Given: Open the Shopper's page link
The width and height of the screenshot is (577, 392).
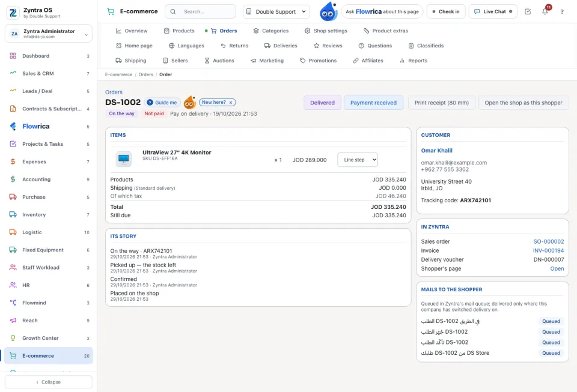Looking at the screenshot, I should tap(557, 268).
